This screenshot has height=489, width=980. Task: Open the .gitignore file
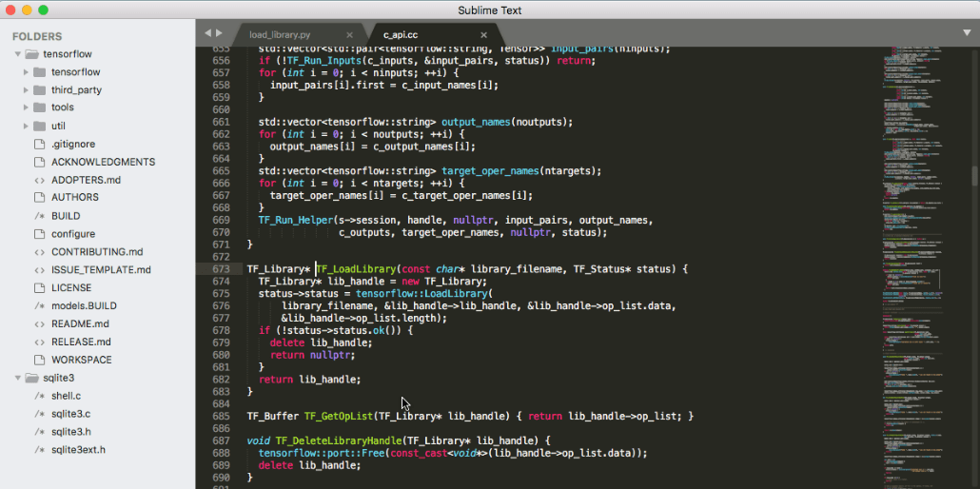72,145
